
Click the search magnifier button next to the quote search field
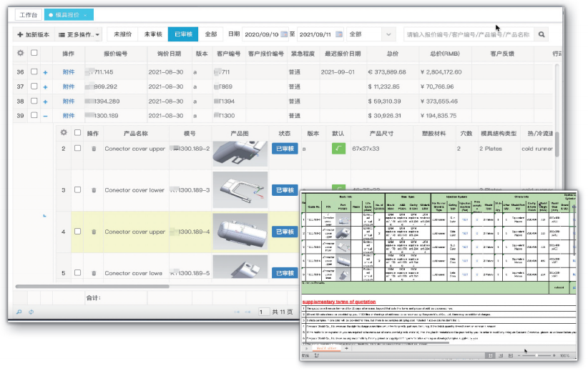pyautogui.click(x=542, y=34)
